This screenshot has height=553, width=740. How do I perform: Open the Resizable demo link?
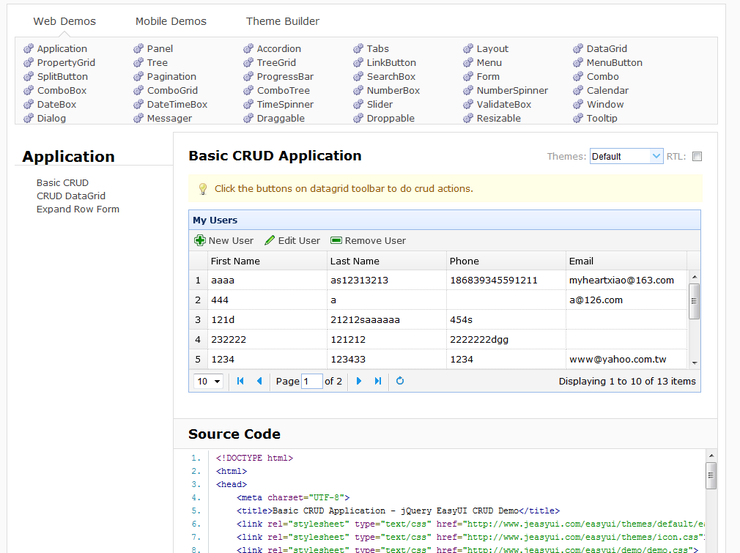[498, 118]
